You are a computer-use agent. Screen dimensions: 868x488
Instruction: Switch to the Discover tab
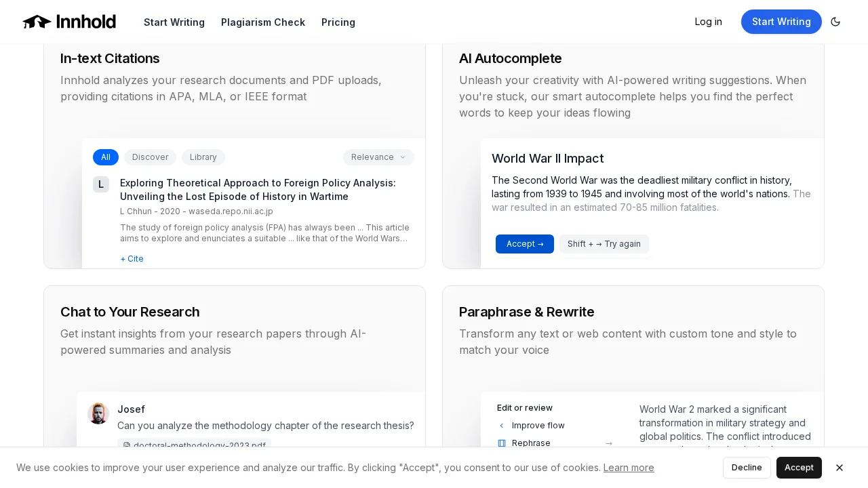click(150, 157)
